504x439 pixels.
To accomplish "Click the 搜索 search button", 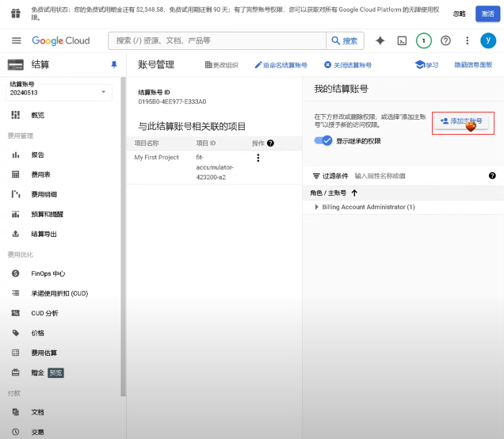I will point(345,40).
